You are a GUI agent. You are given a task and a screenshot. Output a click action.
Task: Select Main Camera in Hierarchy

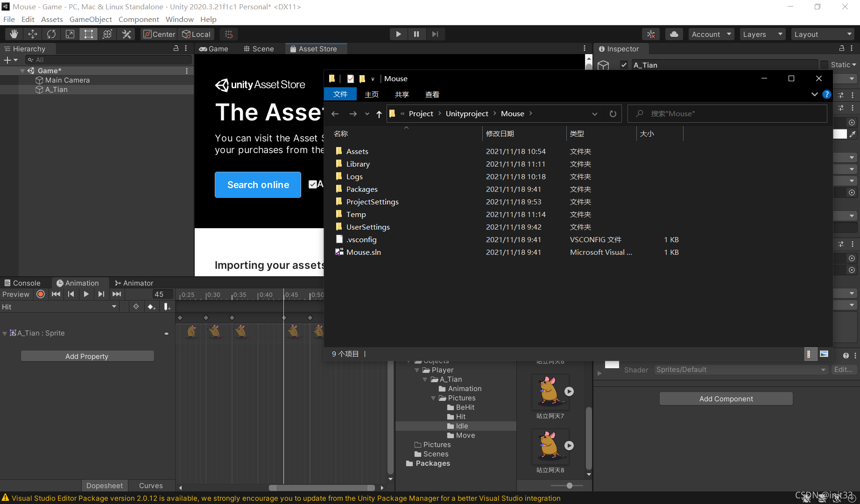pos(67,80)
